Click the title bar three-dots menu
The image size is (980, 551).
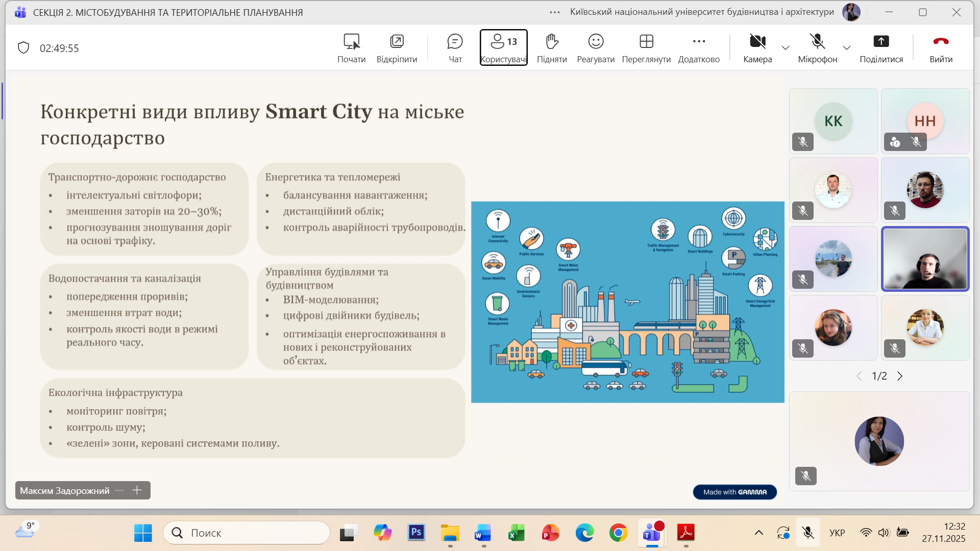[x=555, y=12]
